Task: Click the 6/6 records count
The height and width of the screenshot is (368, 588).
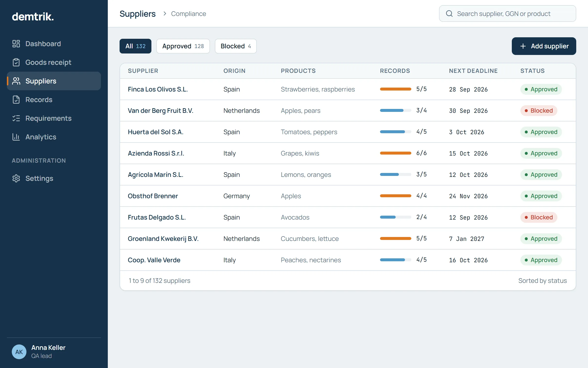Action: coord(421,153)
